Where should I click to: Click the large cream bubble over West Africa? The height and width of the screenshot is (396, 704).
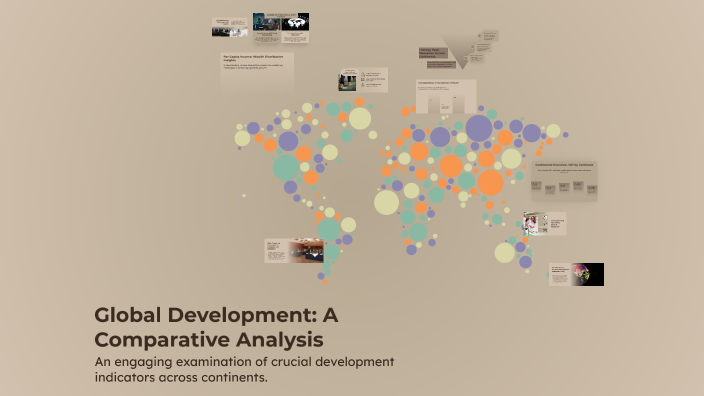click(387, 202)
